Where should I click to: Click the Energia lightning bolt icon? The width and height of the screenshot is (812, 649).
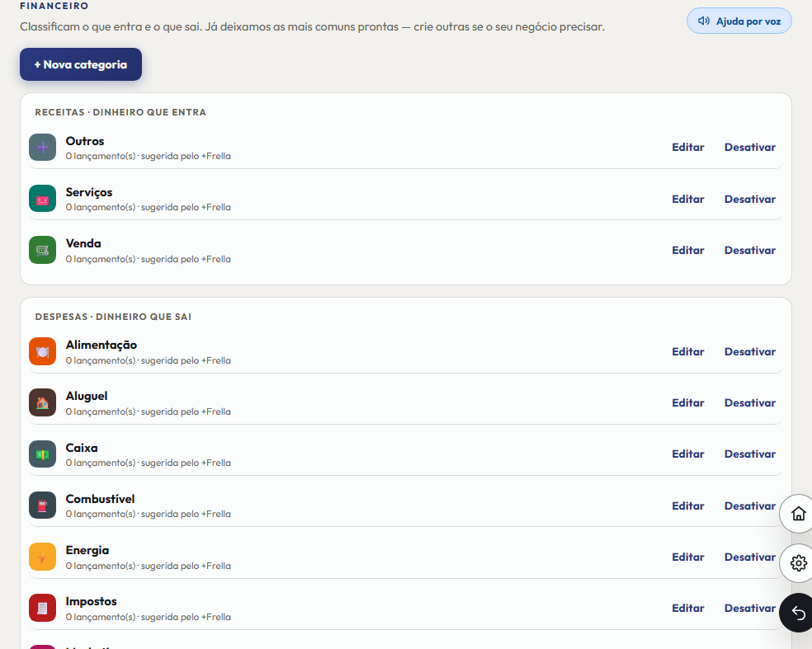(42, 557)
